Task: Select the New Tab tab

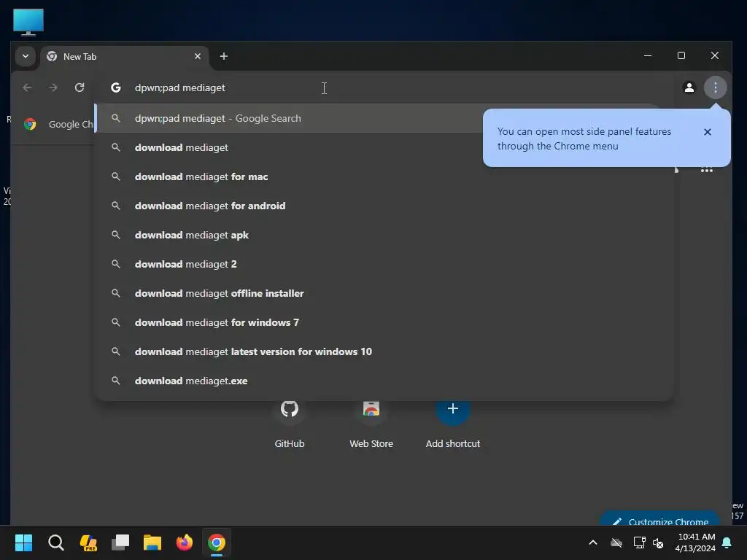Action: click(125, 57)
